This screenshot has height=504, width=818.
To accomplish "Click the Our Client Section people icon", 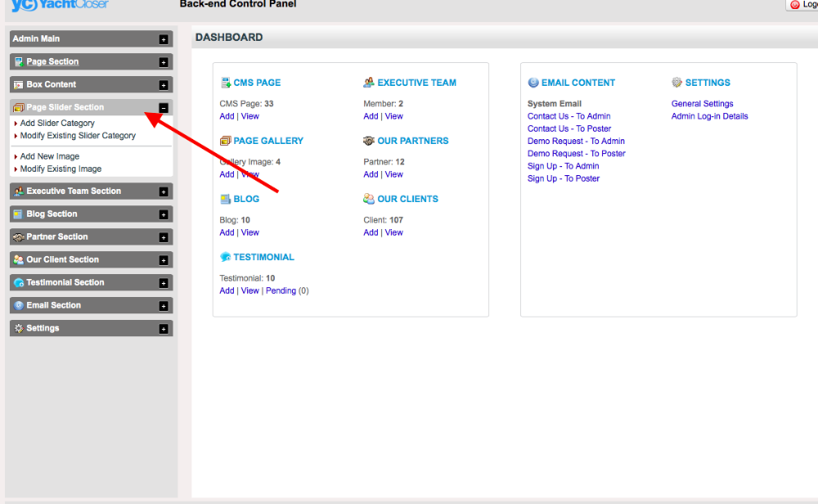I will pos(19,260).
